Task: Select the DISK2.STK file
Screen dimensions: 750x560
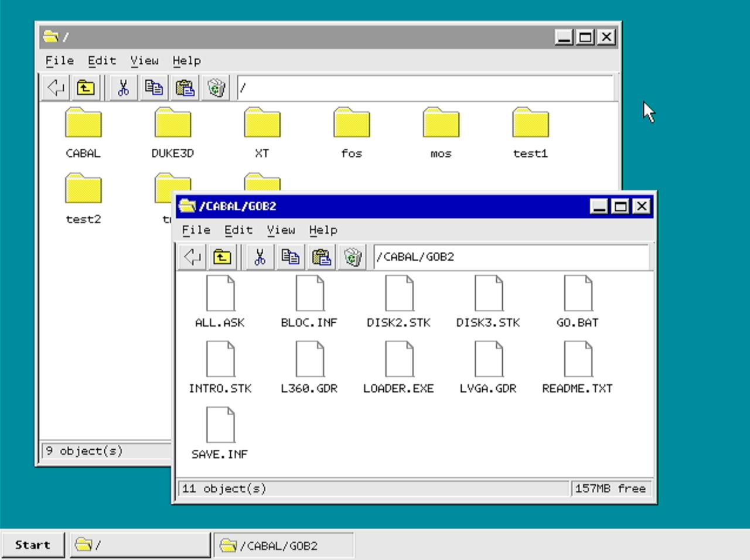Action: (399, 302)
